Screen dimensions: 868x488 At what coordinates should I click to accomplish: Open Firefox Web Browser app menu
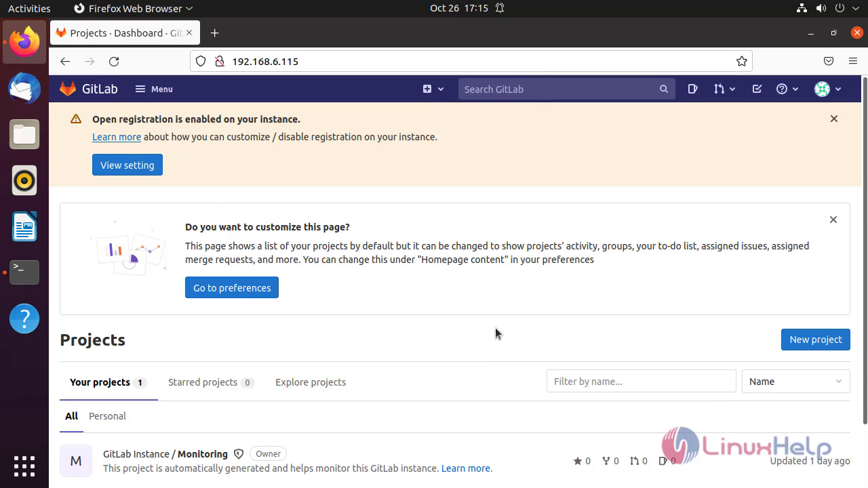pos(133,8)
